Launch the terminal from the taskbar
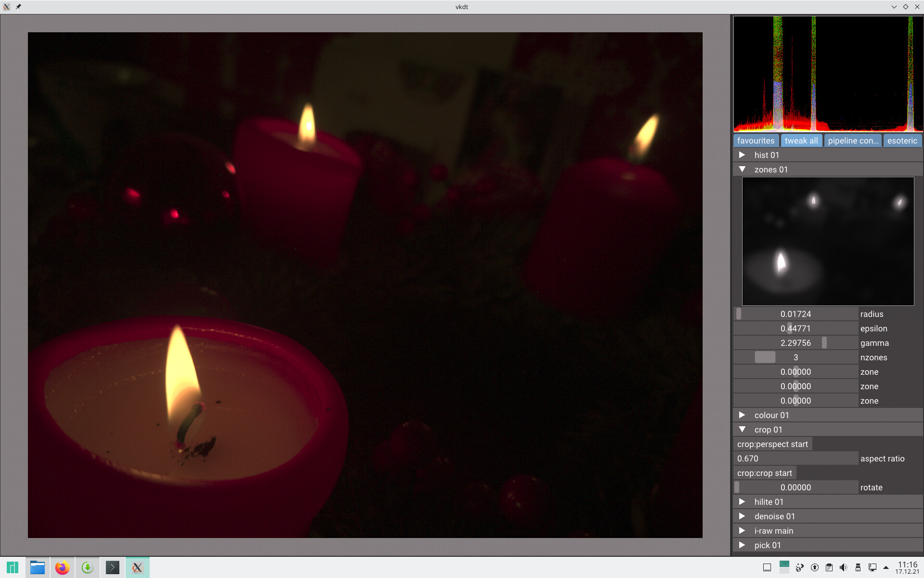 point(112,567)
